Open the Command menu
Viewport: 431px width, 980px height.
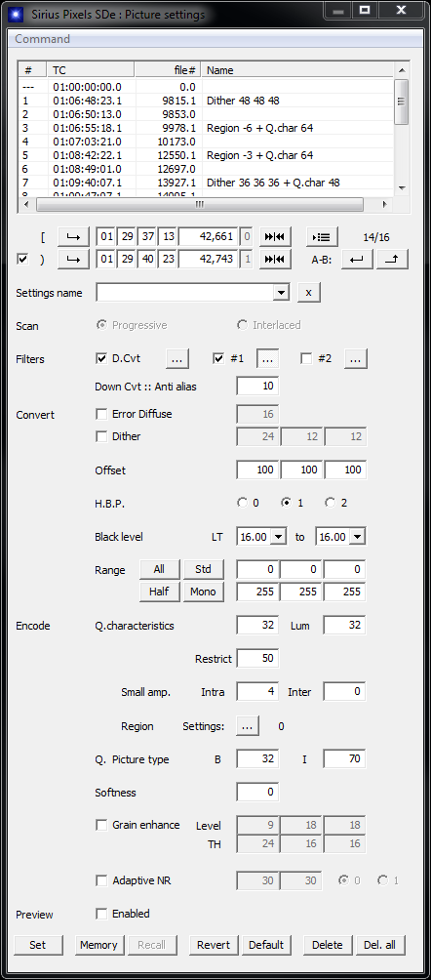43,39
